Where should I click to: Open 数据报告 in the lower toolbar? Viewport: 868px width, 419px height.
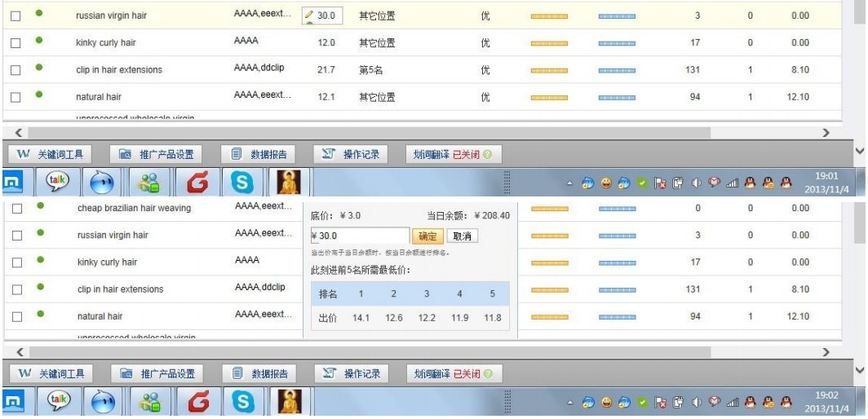(259, 373)
